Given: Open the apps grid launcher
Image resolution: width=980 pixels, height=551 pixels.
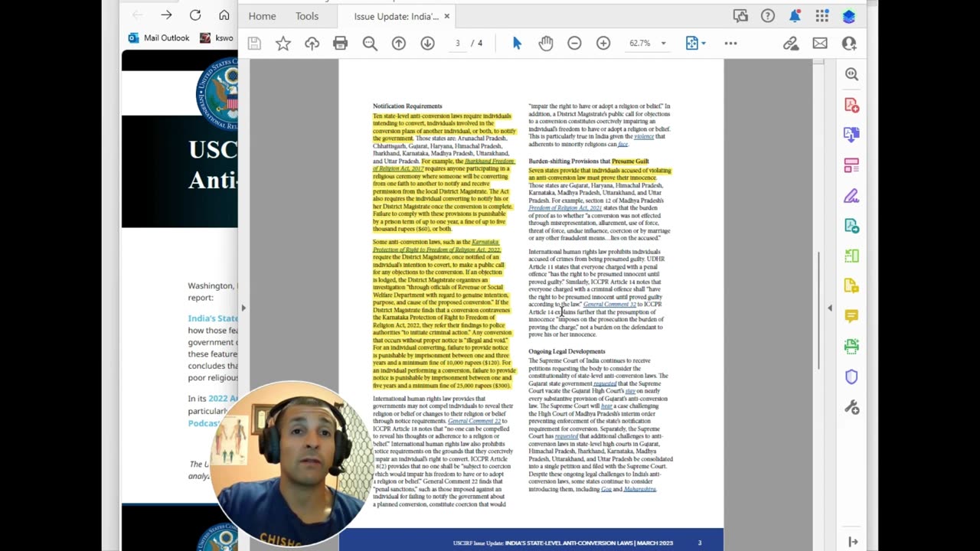Looking at the screenshot, I should [822, 16].
